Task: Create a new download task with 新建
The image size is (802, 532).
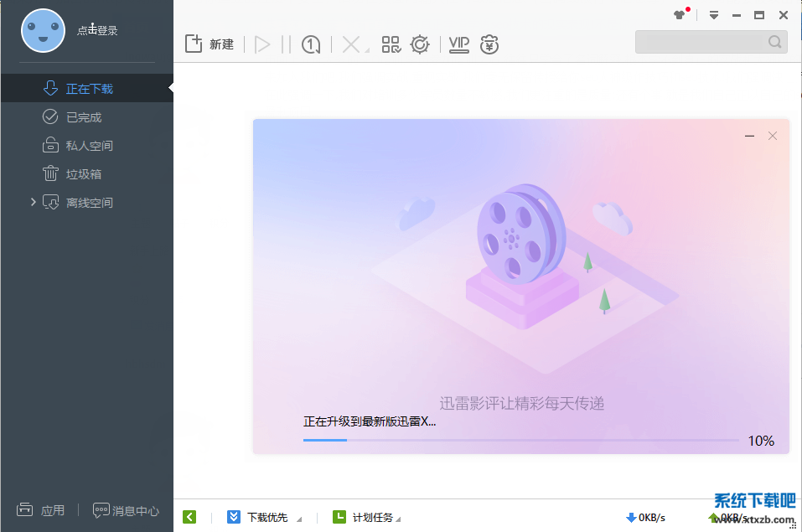Action: 210,44
